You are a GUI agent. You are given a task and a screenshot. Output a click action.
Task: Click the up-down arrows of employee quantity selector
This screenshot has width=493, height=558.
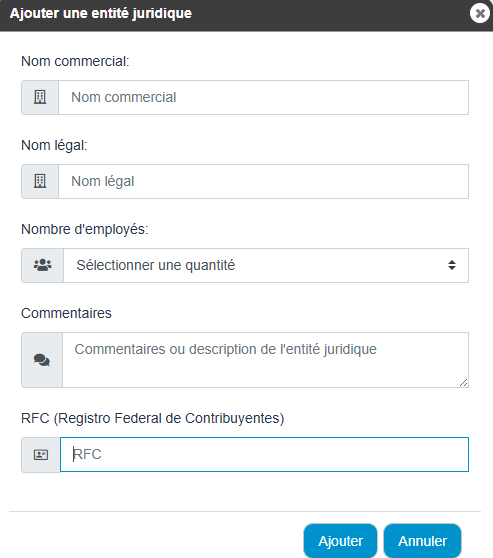point(452,265)
